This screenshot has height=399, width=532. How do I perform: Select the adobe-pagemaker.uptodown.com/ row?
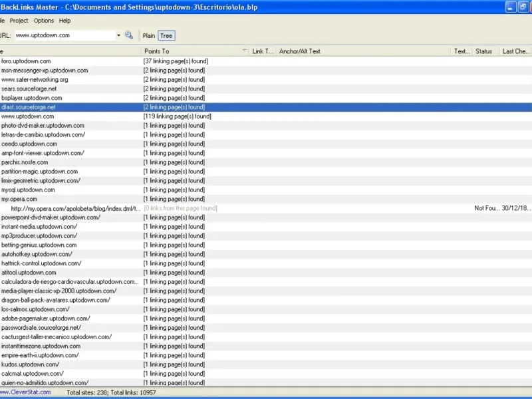[x=266, y=319]
